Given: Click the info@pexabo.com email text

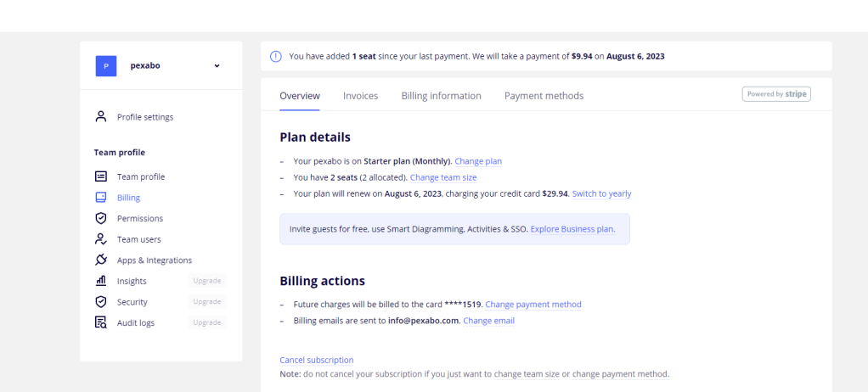Looking at the screenshot, I should point(424,321).
